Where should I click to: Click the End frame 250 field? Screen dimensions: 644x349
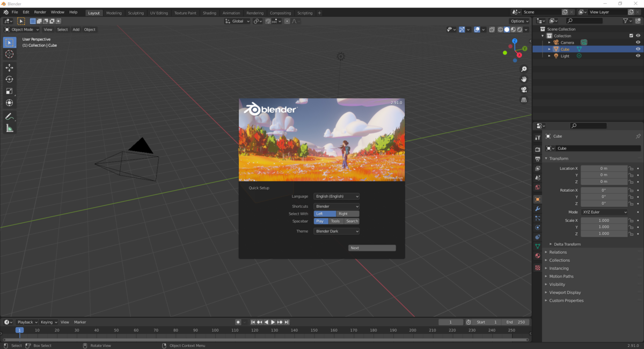point(516,322)
